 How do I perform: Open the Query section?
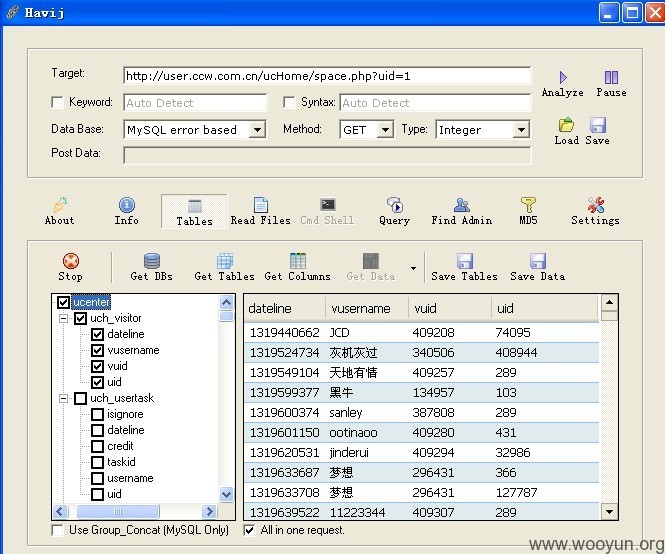tap(394, 211)
